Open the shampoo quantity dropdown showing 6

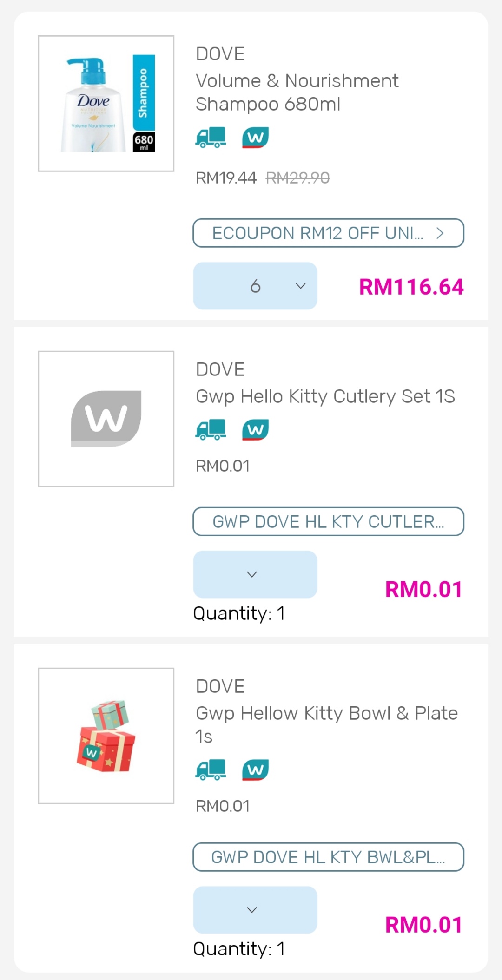tap(255, 286)
